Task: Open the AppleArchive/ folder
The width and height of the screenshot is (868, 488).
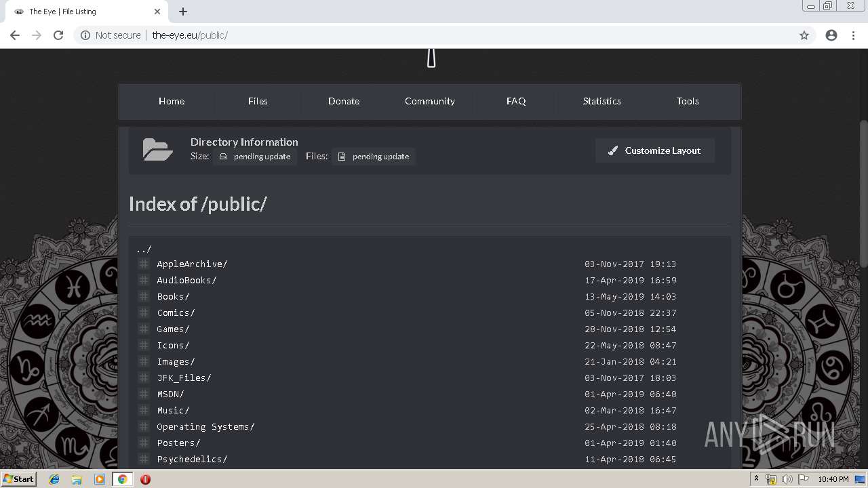Action: click(192, 264)
